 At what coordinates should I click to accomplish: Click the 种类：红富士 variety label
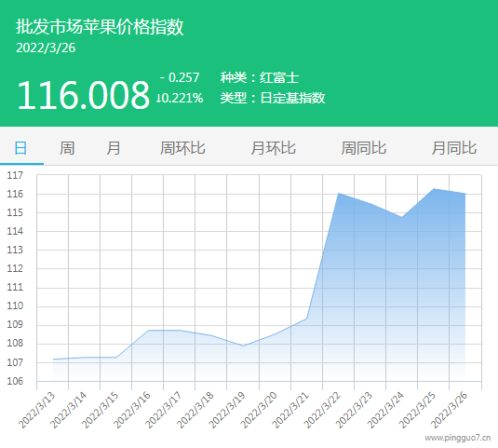click(x=260, y=77)
